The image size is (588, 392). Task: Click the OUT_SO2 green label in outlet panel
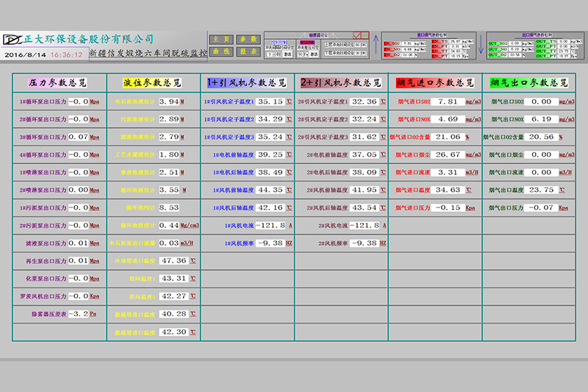(498, 43)
